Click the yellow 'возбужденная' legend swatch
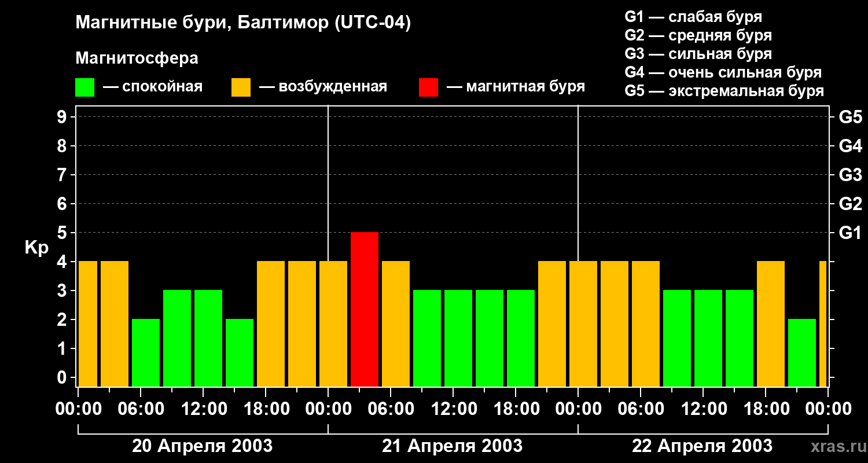The image size is (868, 463). pos(241,87)
